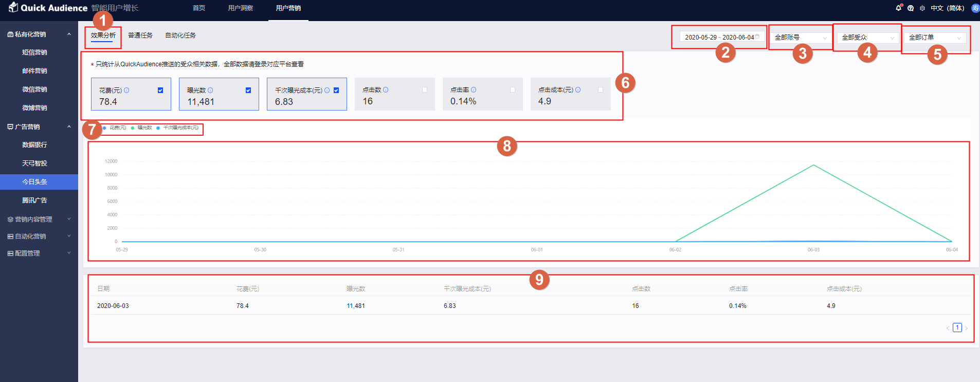Switch to the 自动化任务 tab

180,35
